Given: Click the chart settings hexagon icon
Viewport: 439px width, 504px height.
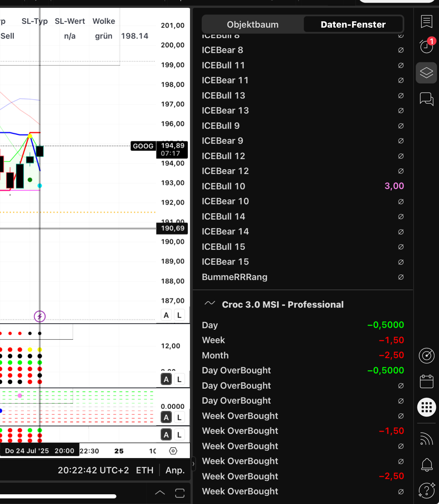Looking at the screenshot, I should coord(173,451).
